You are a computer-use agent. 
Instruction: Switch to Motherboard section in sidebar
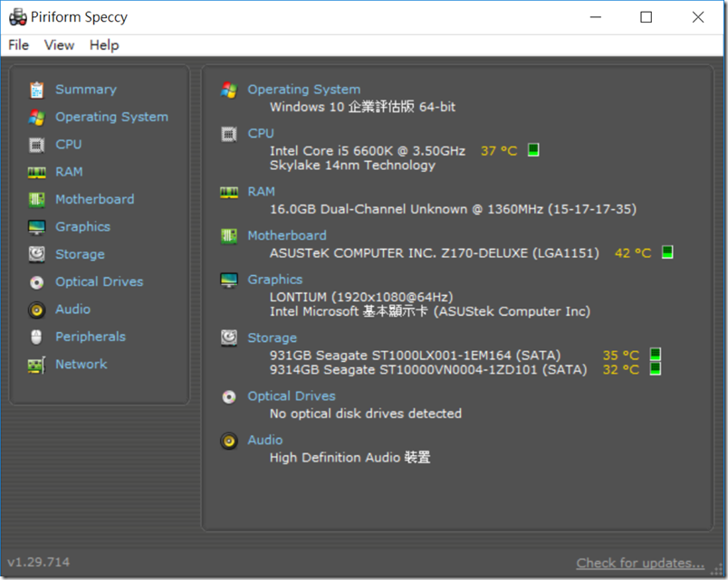click(95, 199)
